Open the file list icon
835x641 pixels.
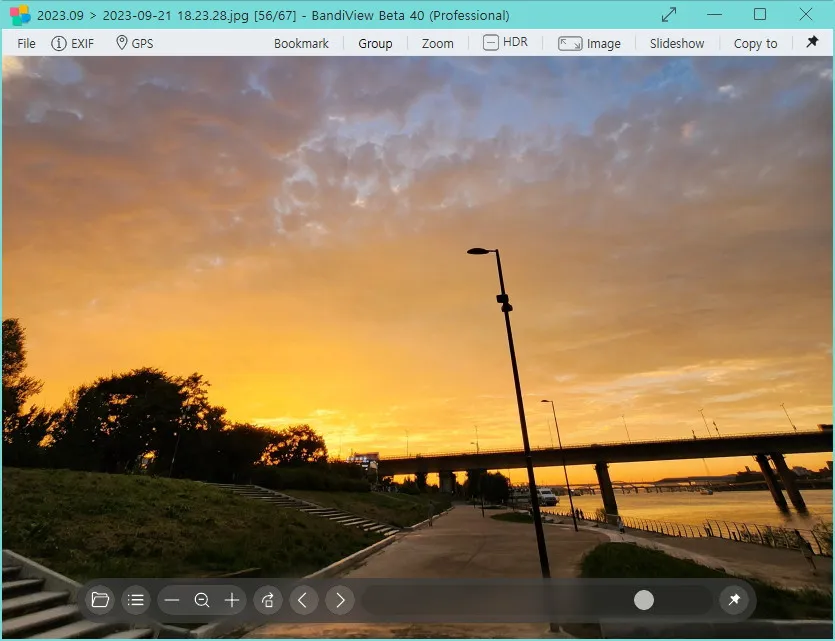point(136,600)
